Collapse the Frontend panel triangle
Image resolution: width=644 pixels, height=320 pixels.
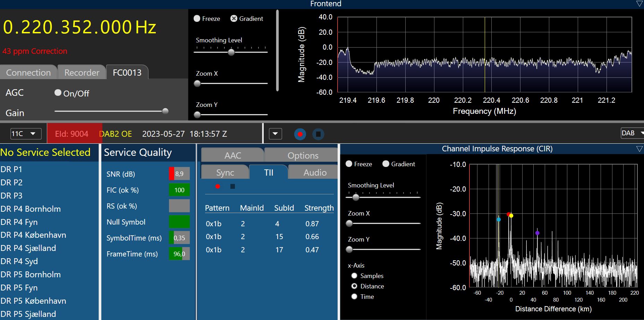639,4
